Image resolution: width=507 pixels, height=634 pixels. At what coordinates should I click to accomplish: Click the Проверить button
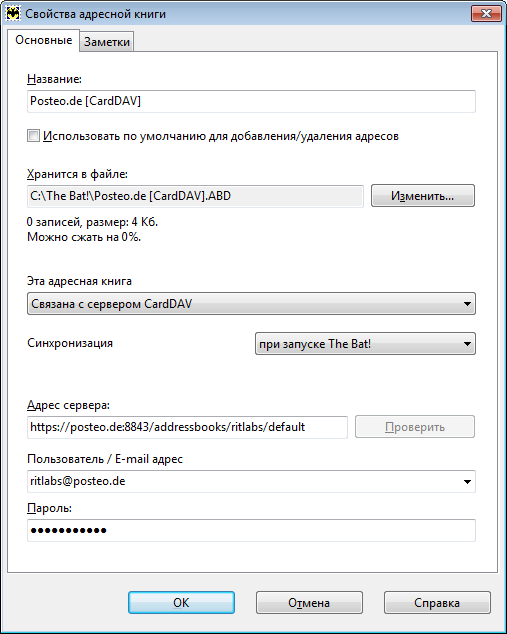(415, 427)
